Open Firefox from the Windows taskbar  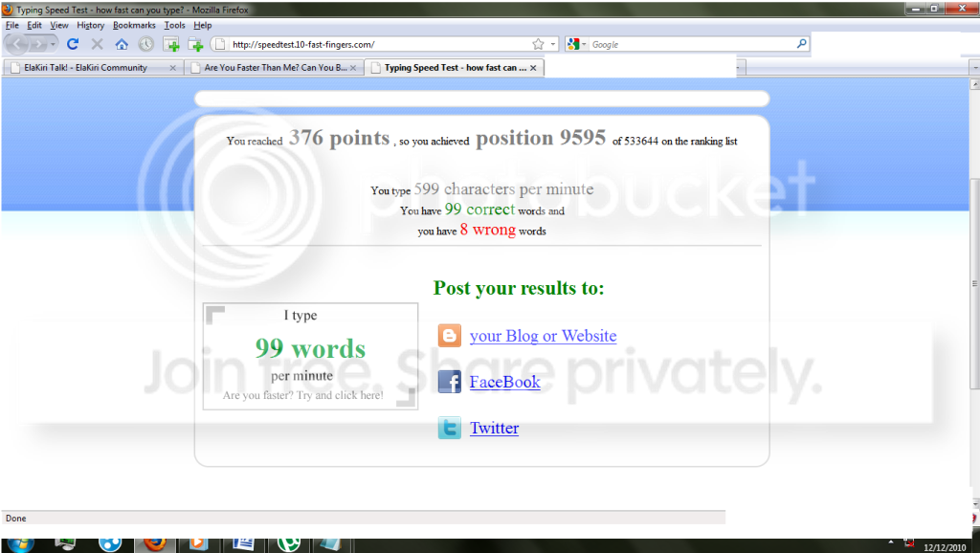tap(154, 542)
